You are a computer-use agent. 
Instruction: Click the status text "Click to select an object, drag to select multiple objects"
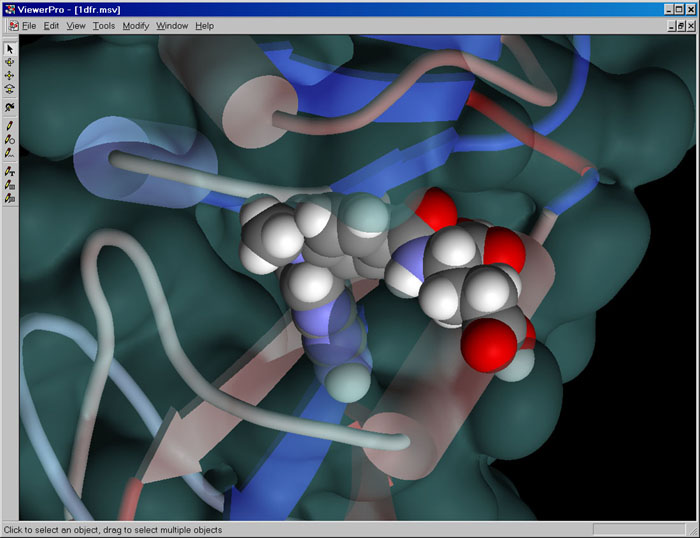click(113, 530)
